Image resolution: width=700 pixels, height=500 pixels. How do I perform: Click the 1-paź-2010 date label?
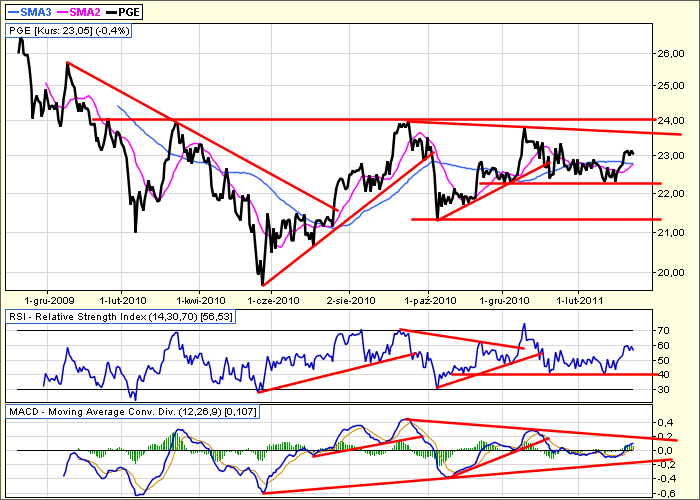pyautogui.click(x=430, y=300)
